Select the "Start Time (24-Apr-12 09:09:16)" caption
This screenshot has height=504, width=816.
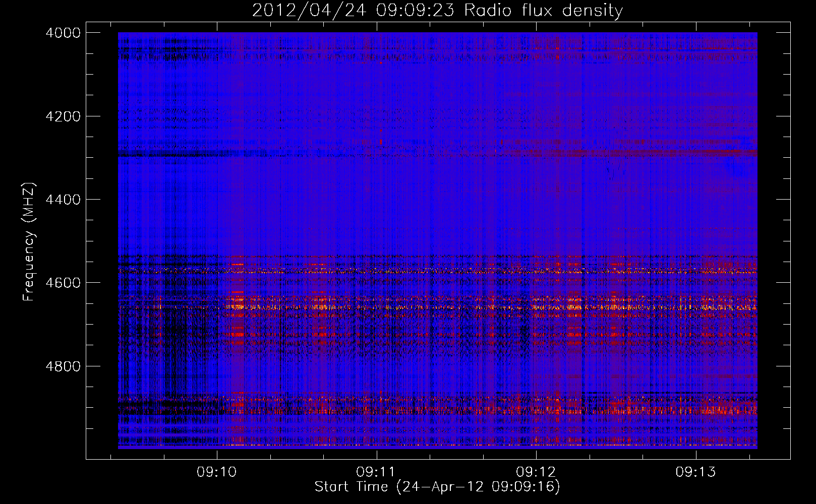pos(437,487)
